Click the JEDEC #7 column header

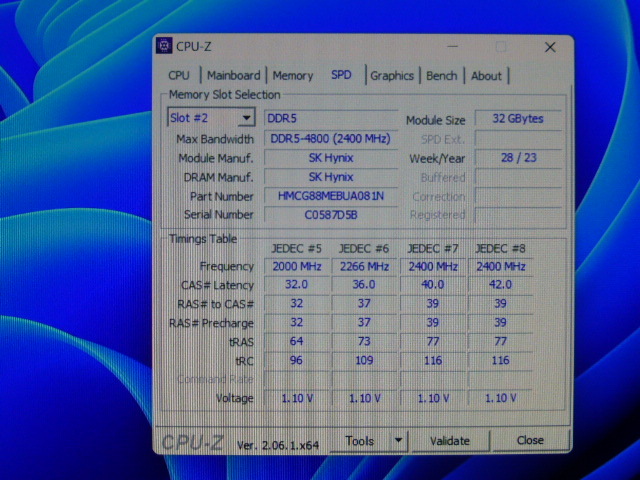click(x=433, y=249)
